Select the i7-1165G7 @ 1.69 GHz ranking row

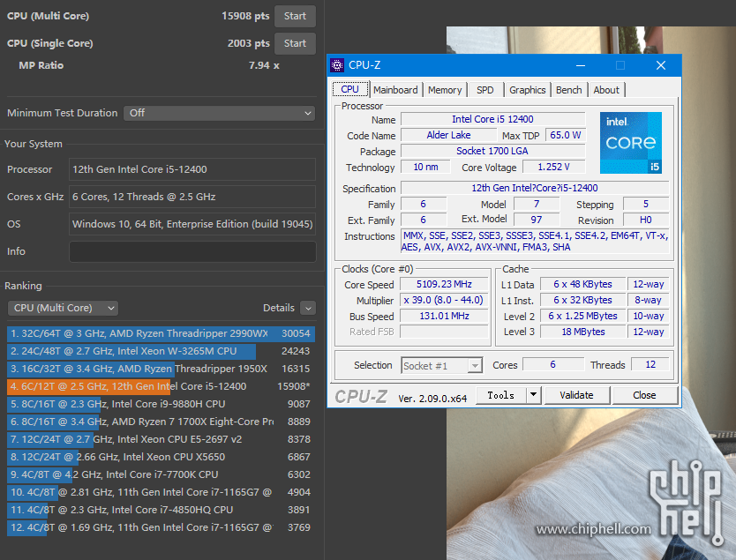161,527
